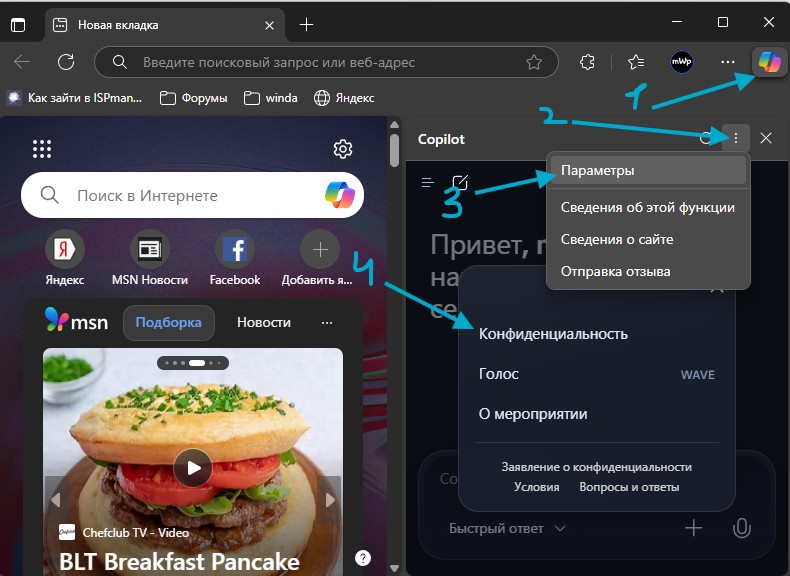Open the help question mark icon
This screenshot has height=576, width=790.
[x=363, y=558]
